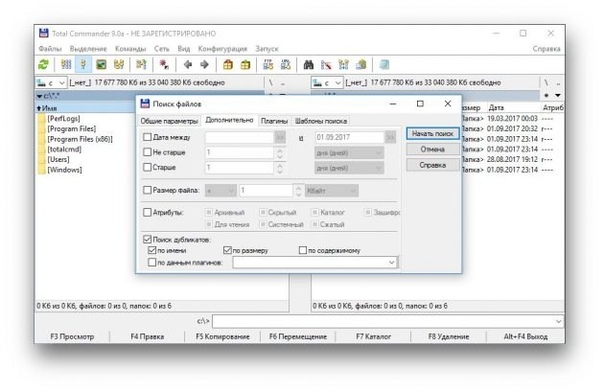The image size is (604, 392).
Task: Expand the plugin data combo box
Action: click(392, 263)
